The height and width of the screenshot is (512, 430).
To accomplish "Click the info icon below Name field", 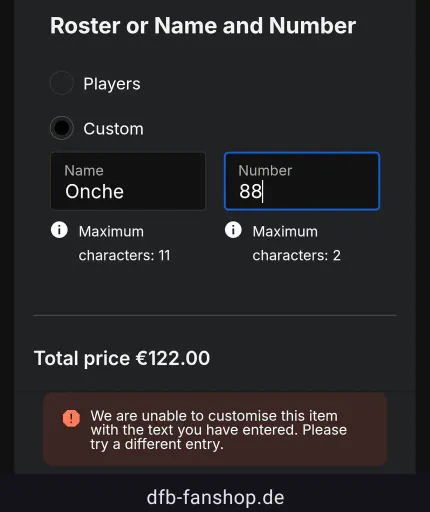I will click(x=59, y=230).
